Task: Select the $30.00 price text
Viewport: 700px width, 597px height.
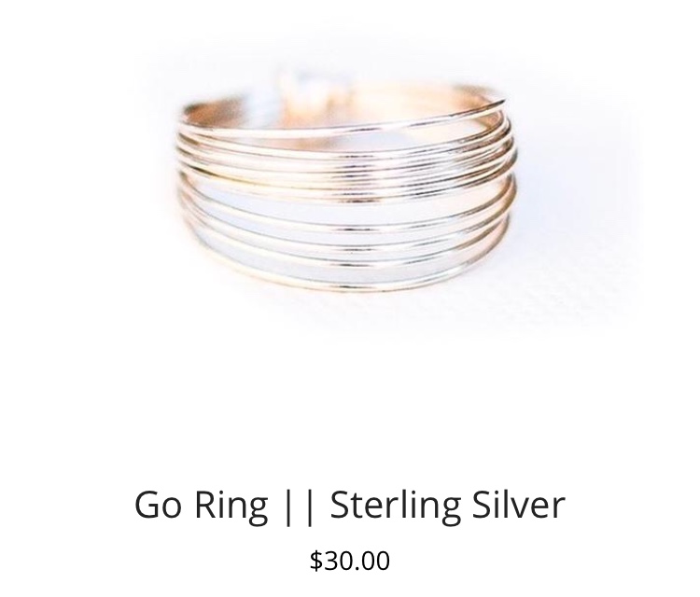Action: pos(350,561)
